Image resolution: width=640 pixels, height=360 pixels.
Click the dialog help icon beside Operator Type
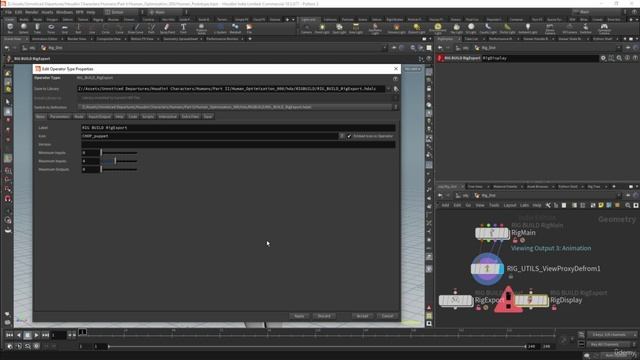395,78
